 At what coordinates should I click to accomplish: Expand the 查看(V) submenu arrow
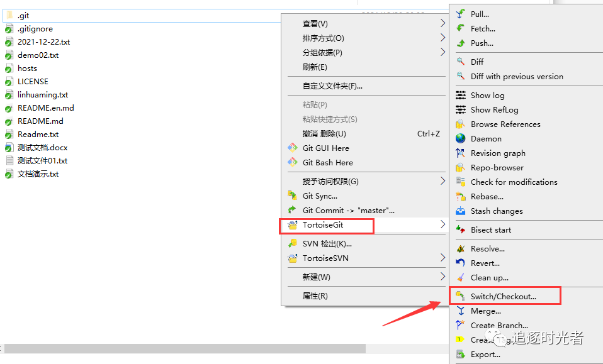coord(442,23)
